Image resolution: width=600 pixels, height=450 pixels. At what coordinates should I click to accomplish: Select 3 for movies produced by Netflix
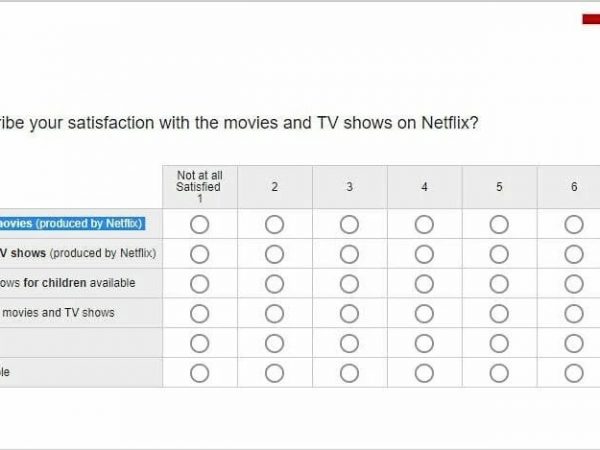349,224
